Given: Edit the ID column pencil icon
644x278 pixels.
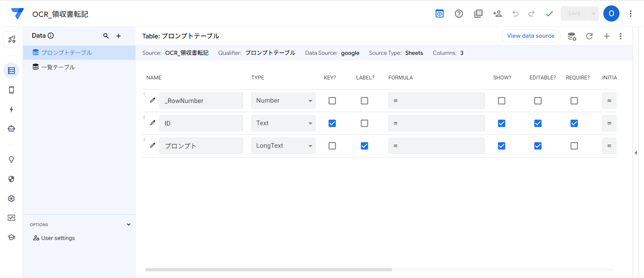Looking at the screenshot, I should pos(153,123).
